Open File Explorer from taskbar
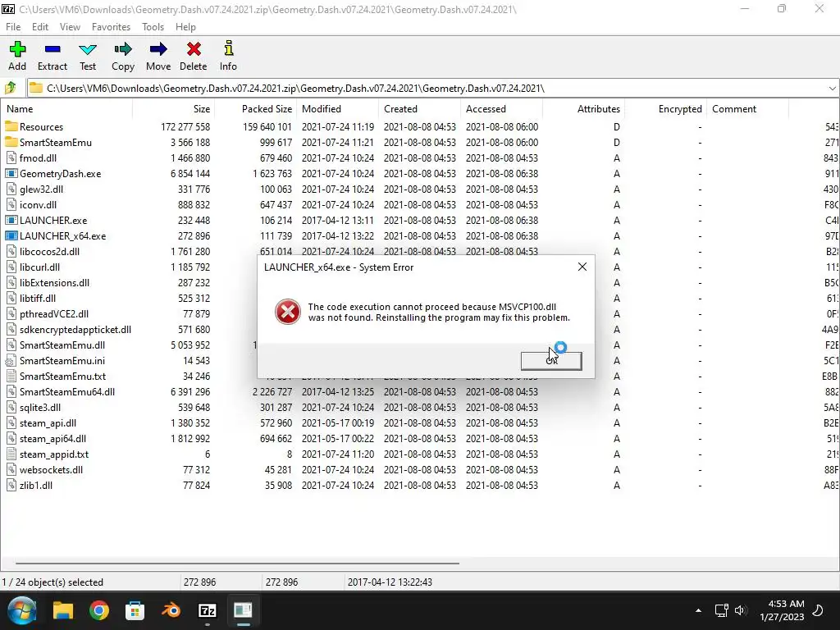The width and height of the screenshot is (840, 630). point(62,610)
